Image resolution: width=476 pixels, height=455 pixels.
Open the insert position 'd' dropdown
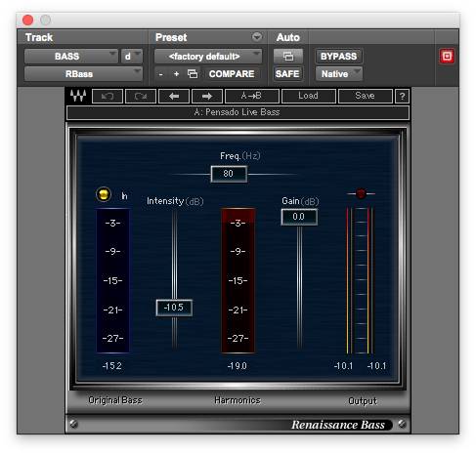[x=132, y=57]
